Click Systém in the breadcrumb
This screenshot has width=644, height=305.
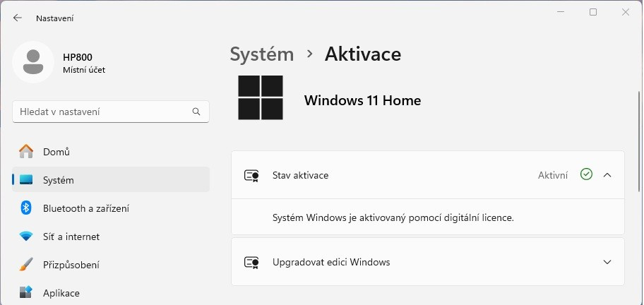262,54
